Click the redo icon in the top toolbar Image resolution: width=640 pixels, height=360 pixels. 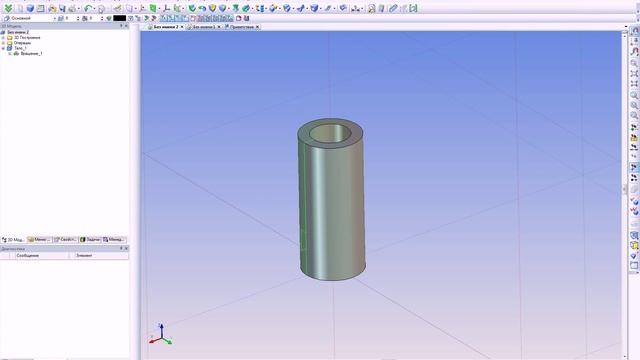click(101, 8)
